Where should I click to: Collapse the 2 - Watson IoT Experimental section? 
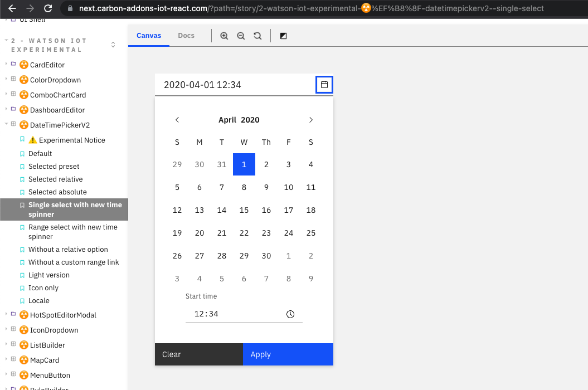(5, 40)
